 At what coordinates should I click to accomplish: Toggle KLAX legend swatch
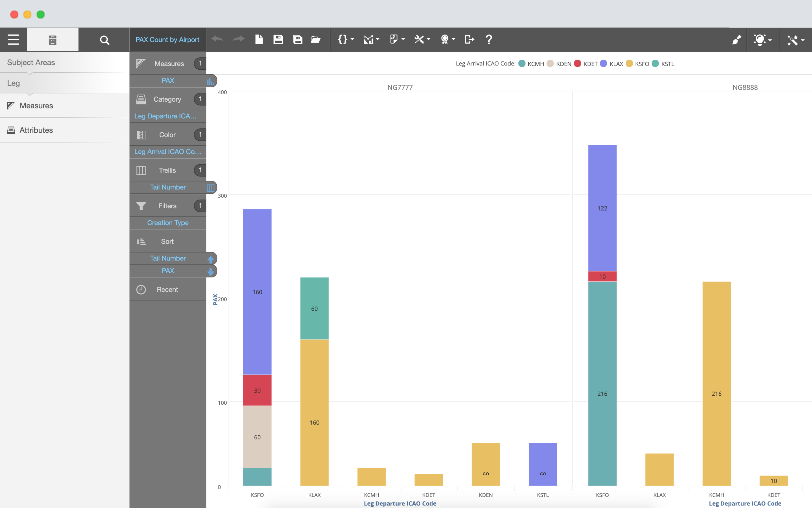point(603,63)
